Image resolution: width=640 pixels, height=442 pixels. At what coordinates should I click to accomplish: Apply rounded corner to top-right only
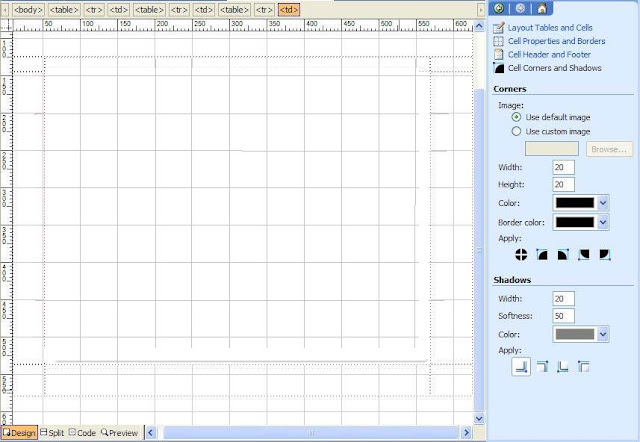[563, 255]
